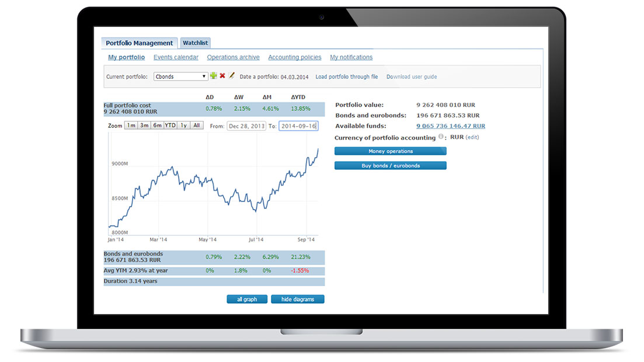644x362 pixels.
Task: Click the ΔM column header
Action: [x=267, y=98]
